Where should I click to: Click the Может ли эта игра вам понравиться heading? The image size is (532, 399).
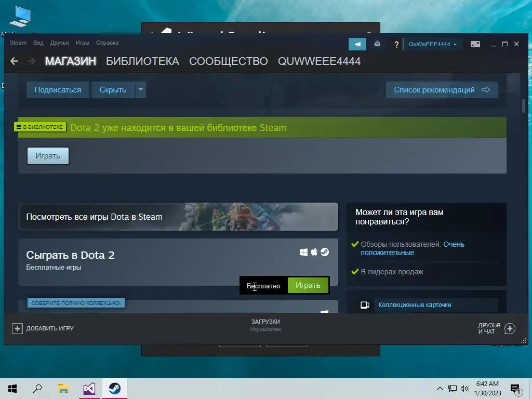pyautogui.click(x=400, y=217)
